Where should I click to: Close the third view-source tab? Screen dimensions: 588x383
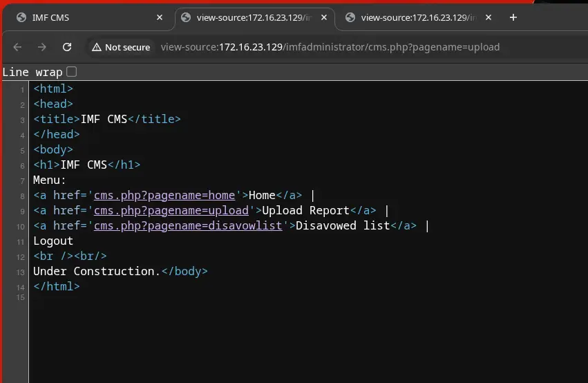pyautogui.click(x=489, y=17)
